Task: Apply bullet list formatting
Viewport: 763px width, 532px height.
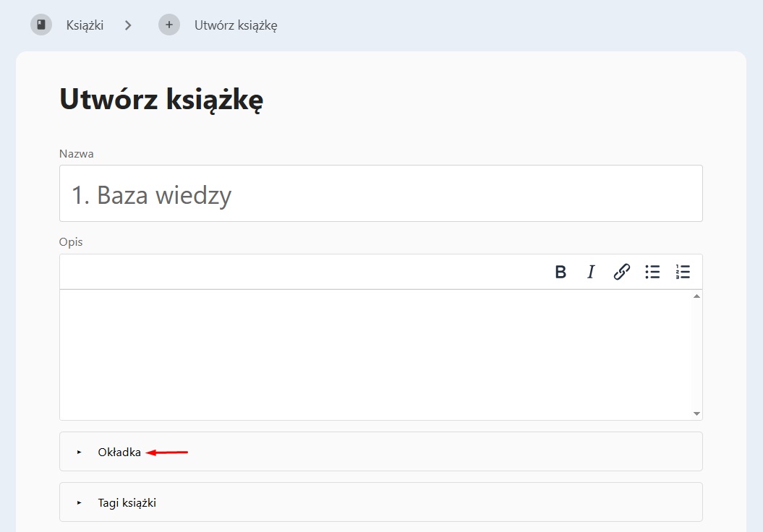Action: click(x=652, y=272)
